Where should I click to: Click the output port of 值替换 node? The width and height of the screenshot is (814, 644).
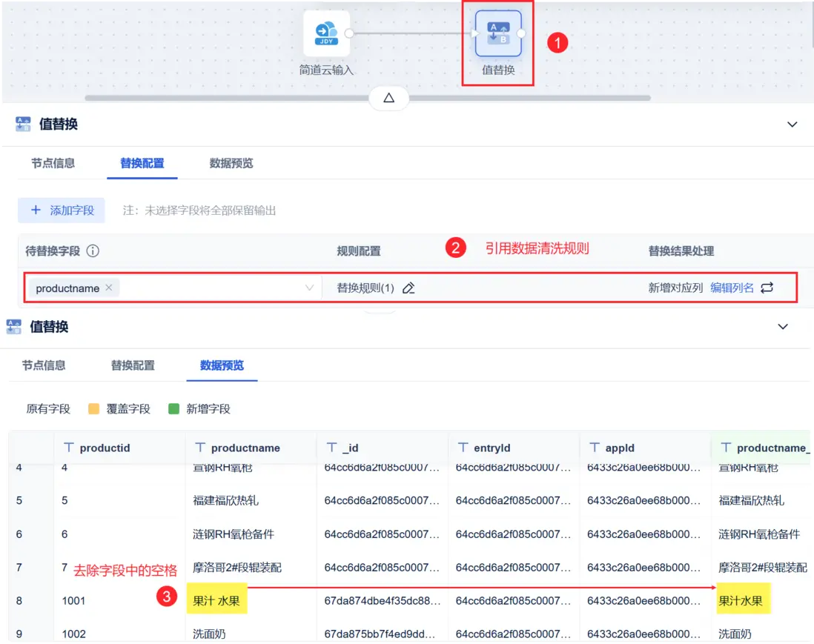coord(521,34)
